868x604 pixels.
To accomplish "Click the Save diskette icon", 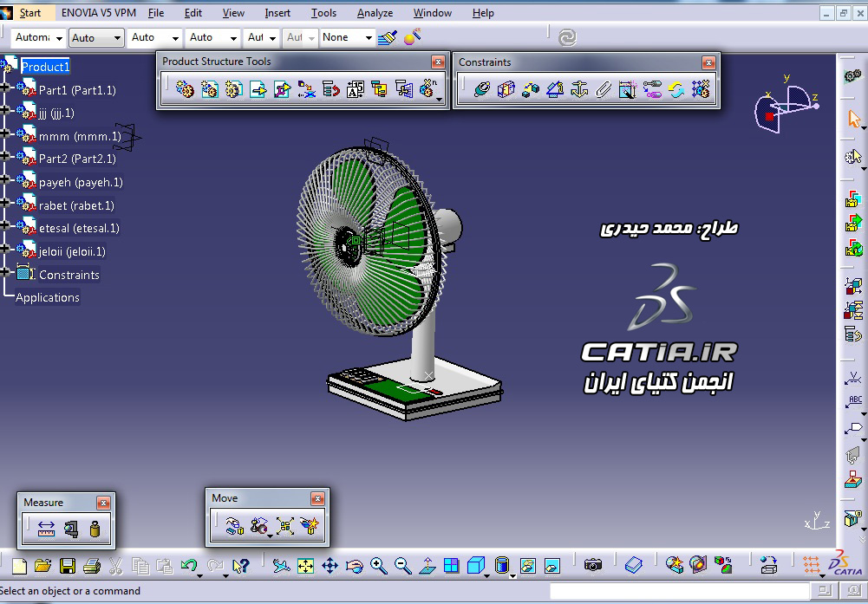I will (68, 565).
